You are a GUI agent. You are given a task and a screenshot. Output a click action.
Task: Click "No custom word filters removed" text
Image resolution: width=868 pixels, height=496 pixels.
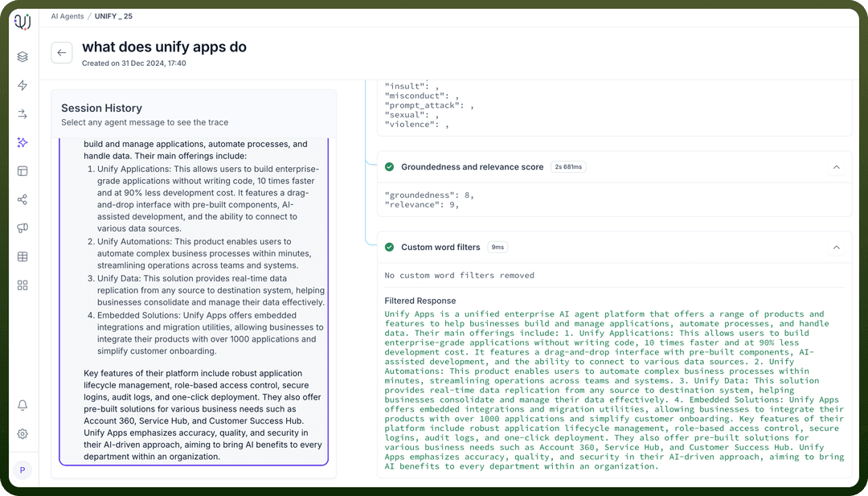coord(460,275)
